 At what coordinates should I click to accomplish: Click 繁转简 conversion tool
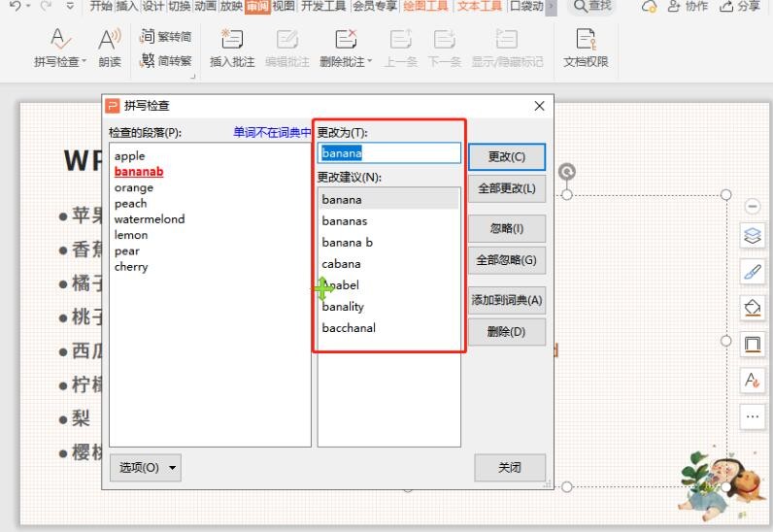[165, 37]
